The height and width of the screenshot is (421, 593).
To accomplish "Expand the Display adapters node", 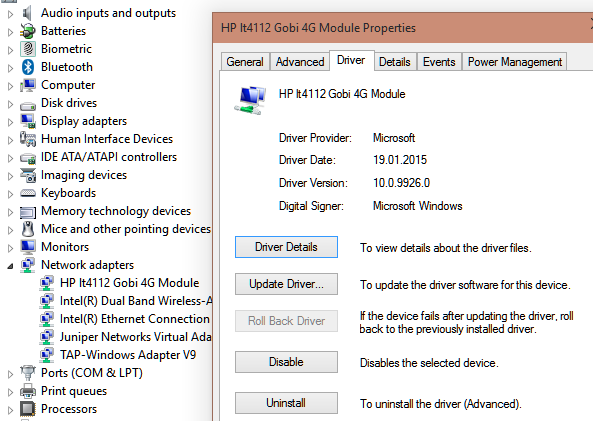I will coord(10,122).
